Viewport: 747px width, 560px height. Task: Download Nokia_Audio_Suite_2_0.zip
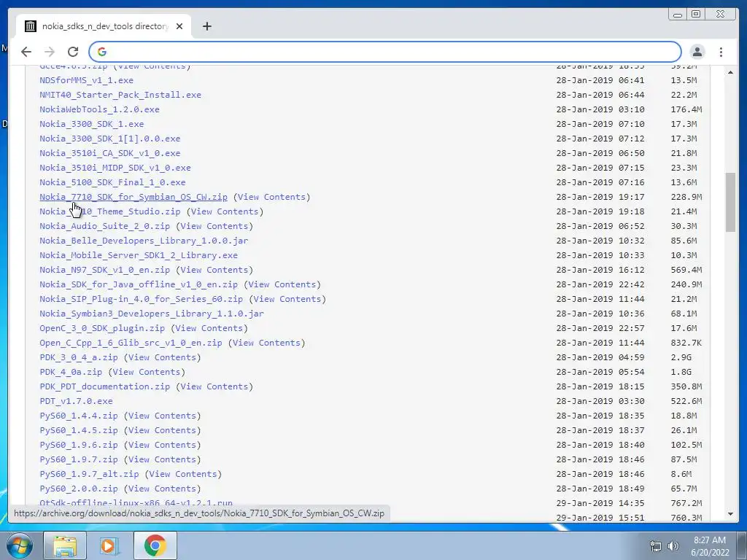(x=104, y=226)
